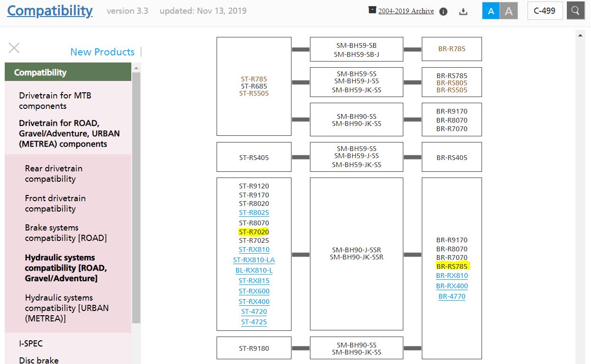Click the archive box icon before 2004-2019

click(x=373, y=10)
